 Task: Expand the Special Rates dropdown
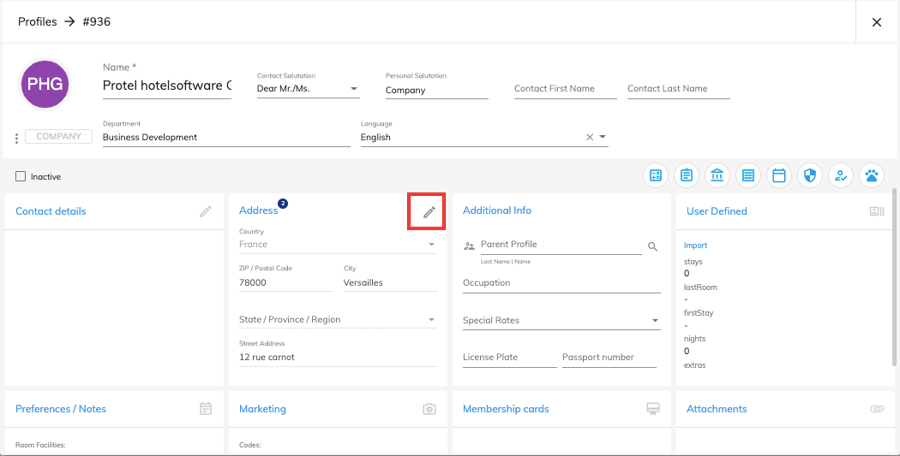656,321
